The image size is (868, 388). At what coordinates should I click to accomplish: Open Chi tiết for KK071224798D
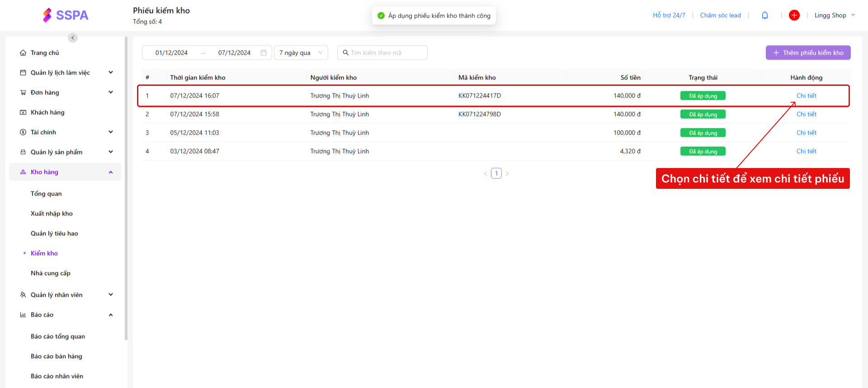(x=807, y=114)
